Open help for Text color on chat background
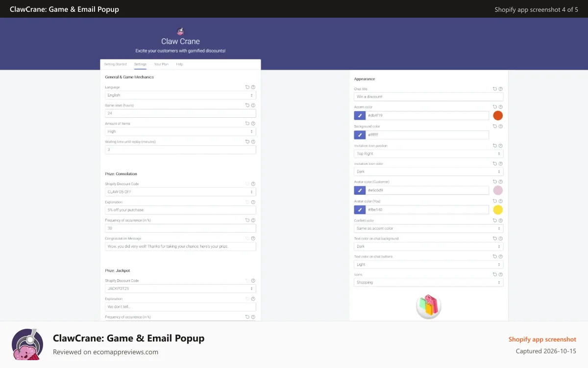Image resolution: width=588 pixels, height=368 pixels. pos(501,238)
